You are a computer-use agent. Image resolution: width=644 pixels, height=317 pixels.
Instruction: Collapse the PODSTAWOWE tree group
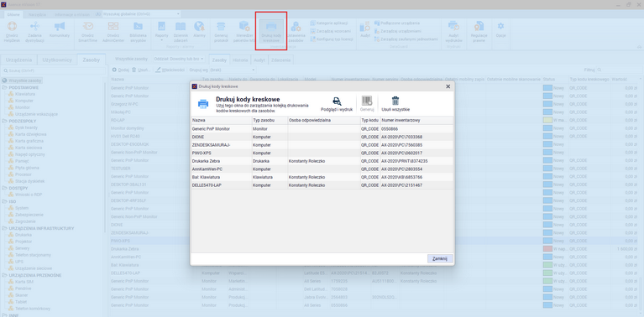4,87
